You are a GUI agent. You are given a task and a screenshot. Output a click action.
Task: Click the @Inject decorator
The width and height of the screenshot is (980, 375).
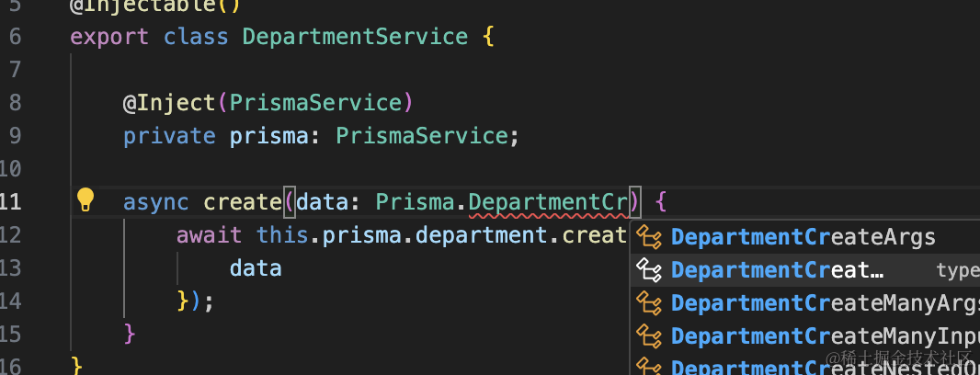point(169,102)
